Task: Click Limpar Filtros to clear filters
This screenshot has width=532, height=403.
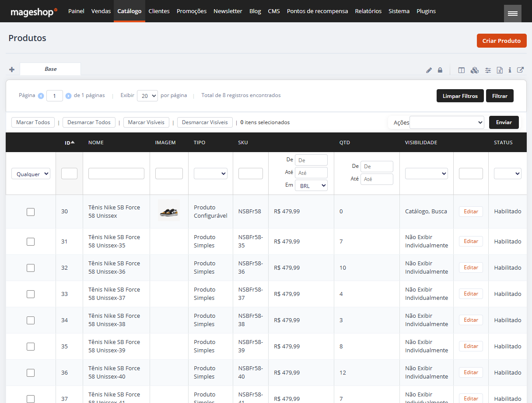Action: coord(460,95)
